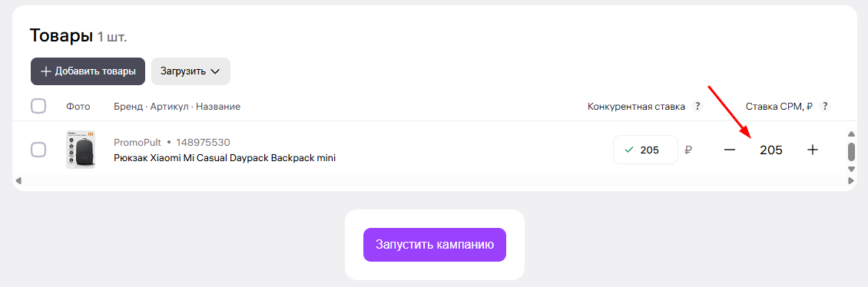Focus the CPM bid value field 205

click(771, 150)
